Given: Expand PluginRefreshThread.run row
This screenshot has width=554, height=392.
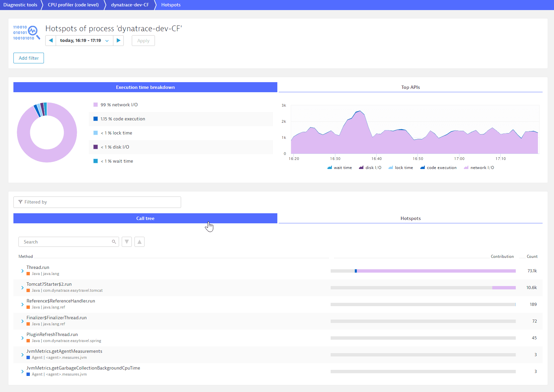Looking at the screenshot, I should coord(22,338).
